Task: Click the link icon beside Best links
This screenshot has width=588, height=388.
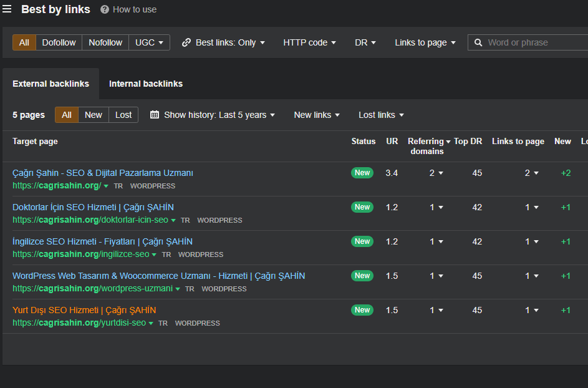Action: pos(186,42)
